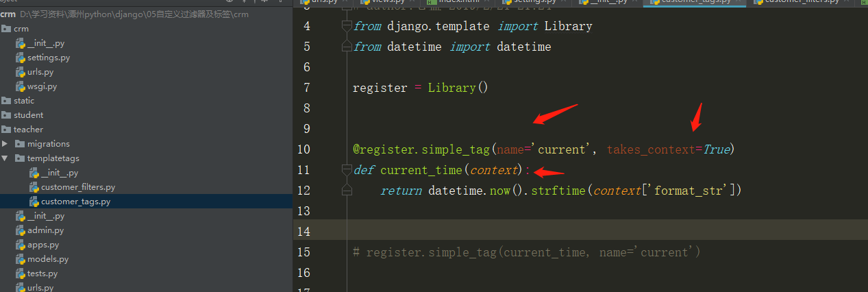The image size is (868, 292).
Task: Open apps.py in the project tree
Action: [x=43, y=245]
